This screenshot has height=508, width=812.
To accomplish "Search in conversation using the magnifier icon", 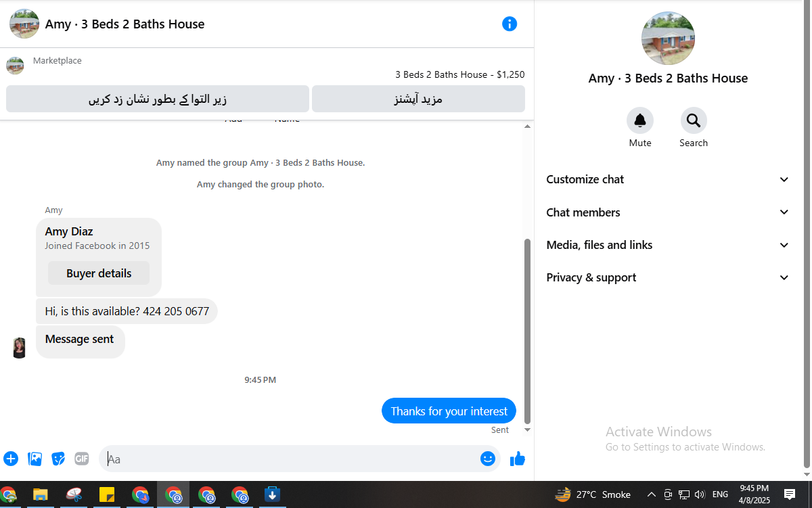I will [x=694, y=120].
